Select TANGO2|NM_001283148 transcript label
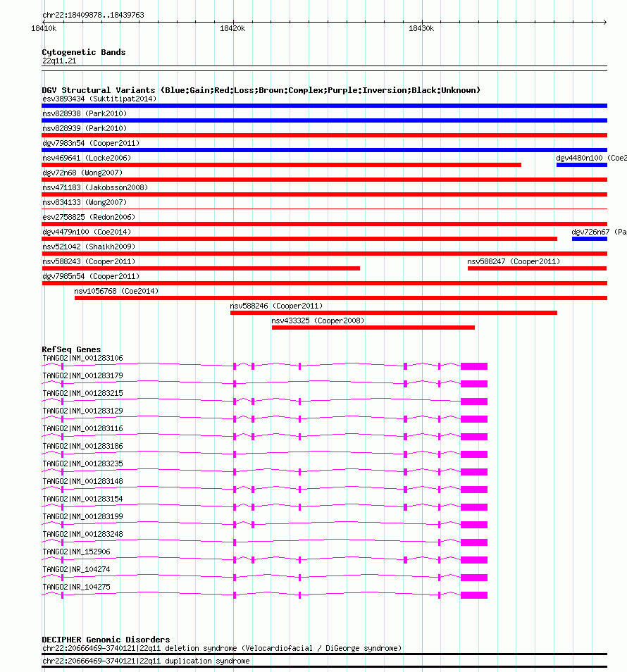627x672 pixels. pyautogui.click(x=82, y=481)
